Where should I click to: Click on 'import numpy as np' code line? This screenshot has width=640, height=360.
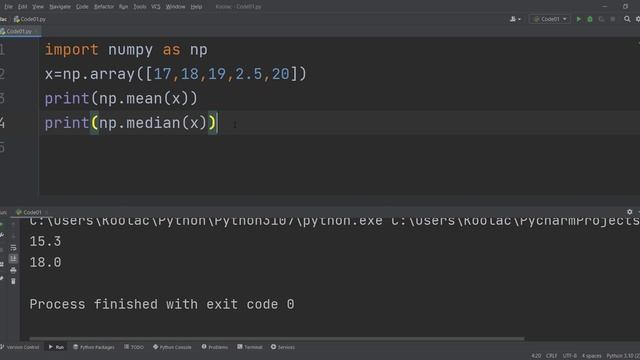[126, 50]
